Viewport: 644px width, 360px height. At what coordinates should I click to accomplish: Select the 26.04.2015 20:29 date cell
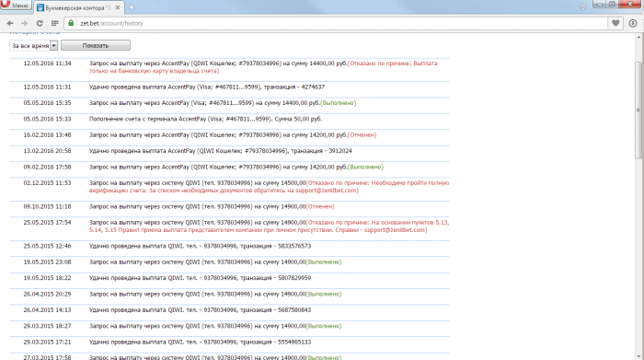47,294
